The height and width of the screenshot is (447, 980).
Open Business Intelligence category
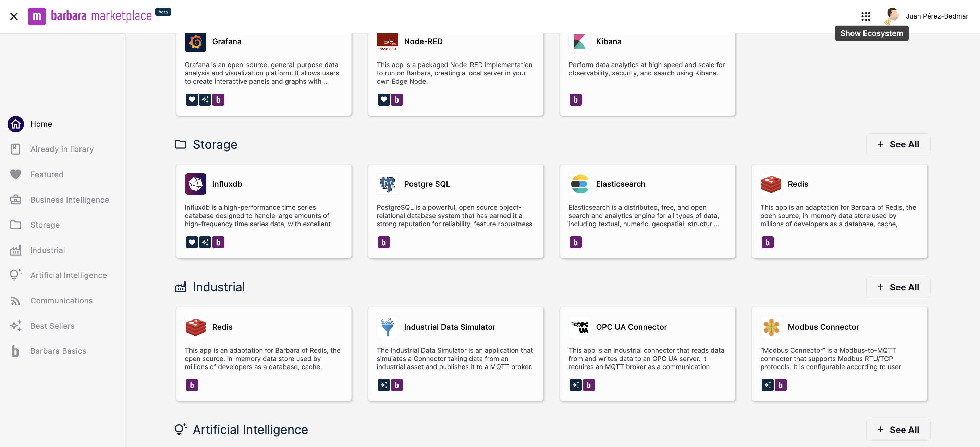click(x=70, y=200)
